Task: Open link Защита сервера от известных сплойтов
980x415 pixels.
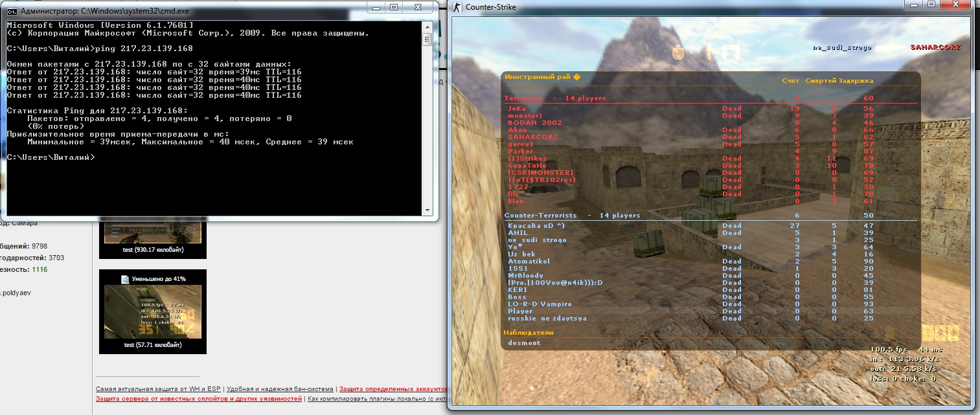Action: [x=199, y=399]
